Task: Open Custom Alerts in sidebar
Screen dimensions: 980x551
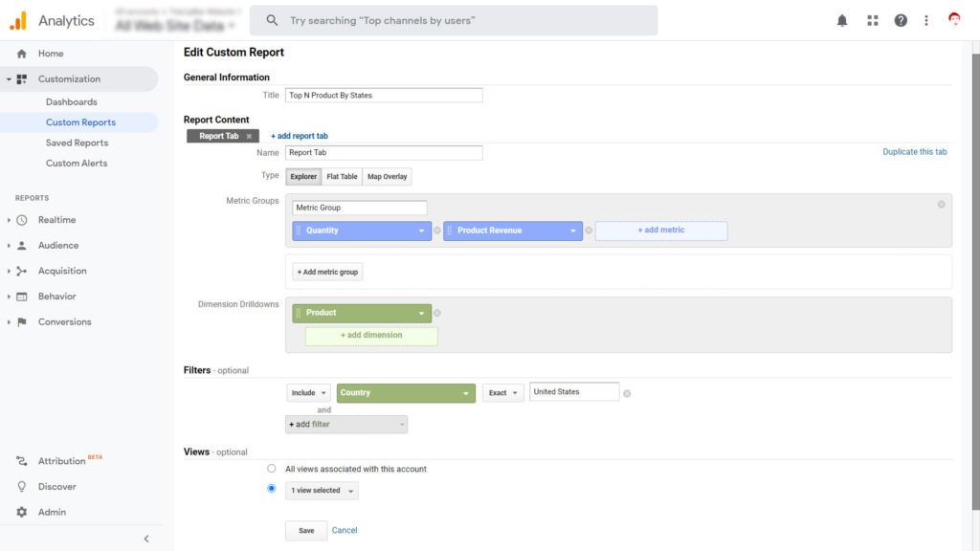Action: pos(77,163)
